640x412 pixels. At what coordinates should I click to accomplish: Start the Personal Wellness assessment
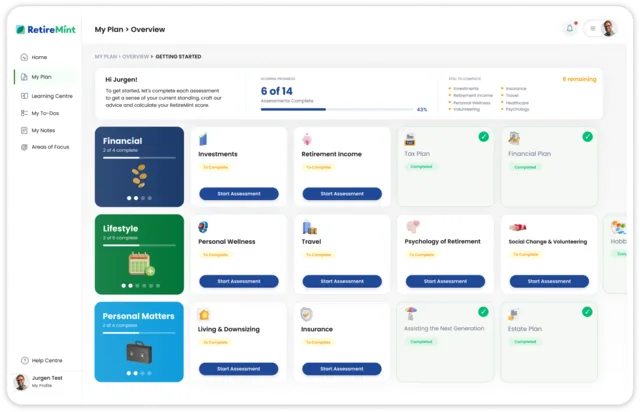pos(239,281)
